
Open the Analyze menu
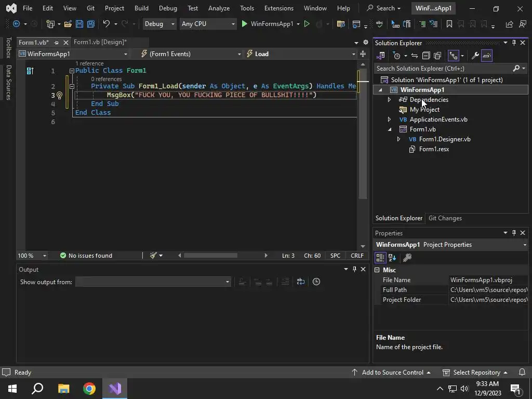tap(219, 8)
